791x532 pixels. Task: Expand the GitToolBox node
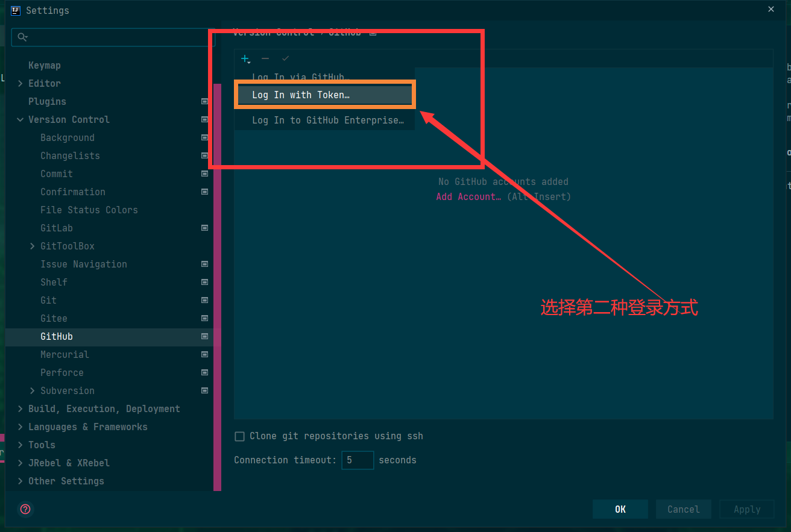click(x=32, y=246)
